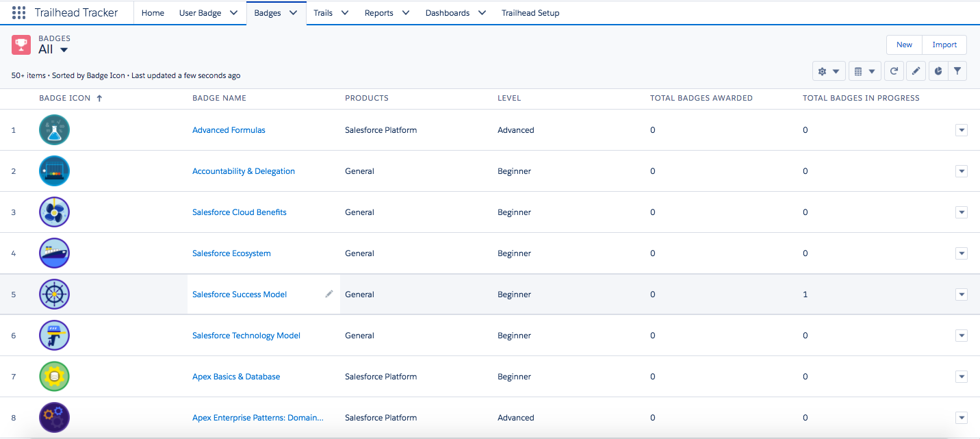Click the Import button
This screenshot has height=439, width=980.
(944, 44)
